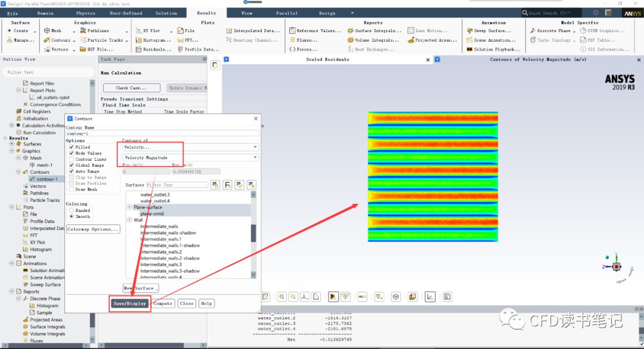This screenshot has height=349, width=644.
Task: Click the Close button in Contours dialog
Action: [187, 304]
